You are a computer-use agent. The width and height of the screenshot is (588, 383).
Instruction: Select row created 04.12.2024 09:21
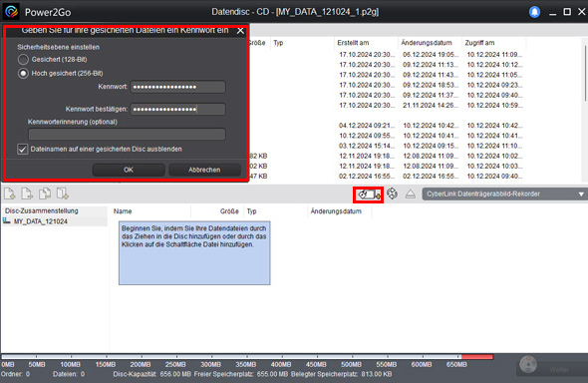pos(367,126)
